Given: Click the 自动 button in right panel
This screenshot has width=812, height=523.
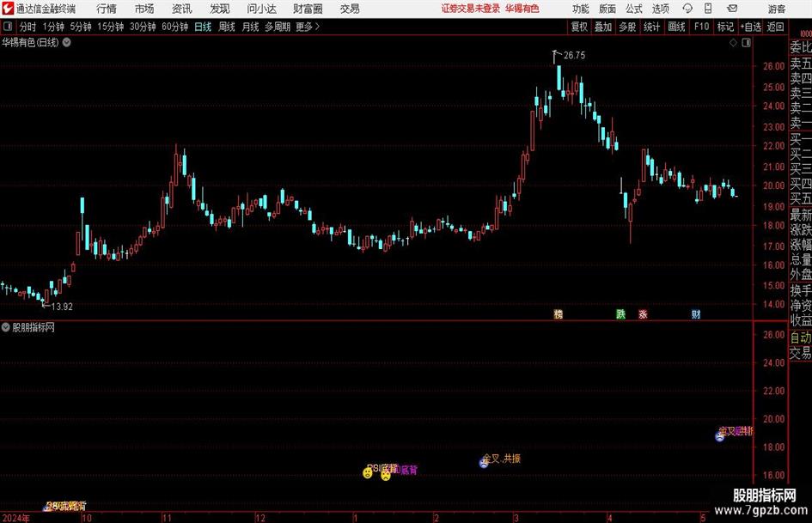Looking at the screenshot, I should click(801, 338).
